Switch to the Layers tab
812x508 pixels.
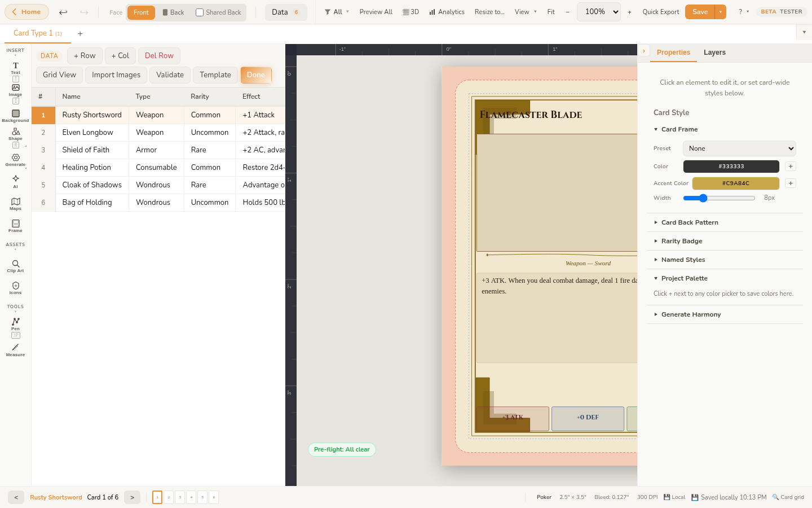coord(714,52)
